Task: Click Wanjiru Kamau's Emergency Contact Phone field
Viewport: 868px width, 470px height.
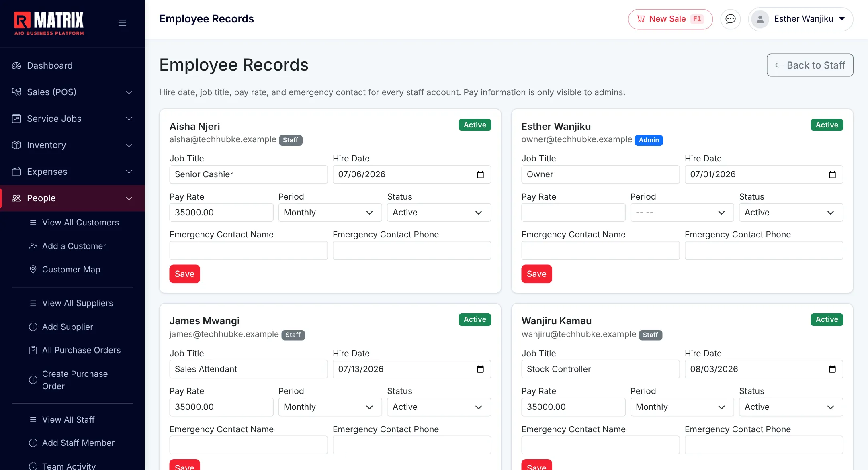Action: [764, 445]
